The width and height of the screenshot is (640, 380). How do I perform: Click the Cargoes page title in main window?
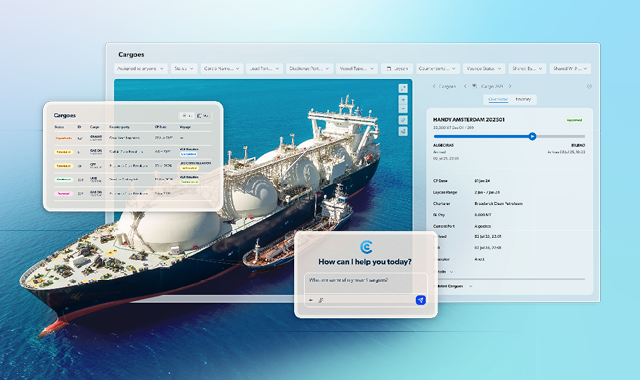[x=131, y=55]
